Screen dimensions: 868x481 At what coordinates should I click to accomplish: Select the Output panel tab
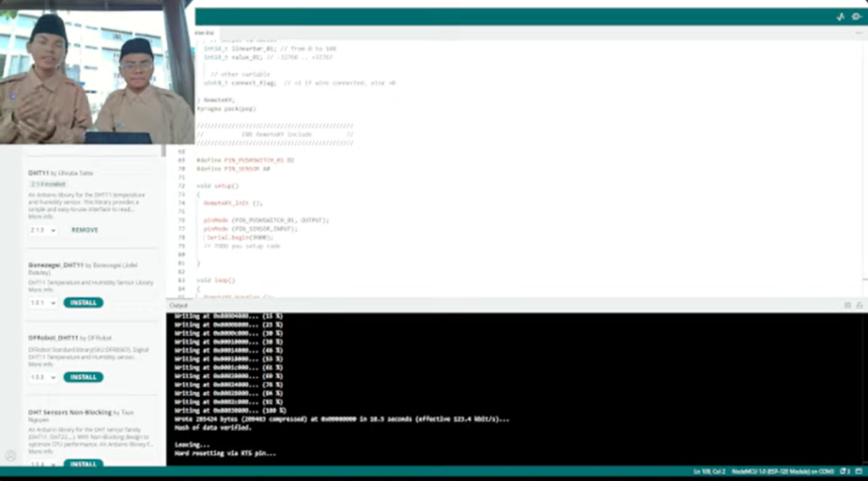pos(178,305)
